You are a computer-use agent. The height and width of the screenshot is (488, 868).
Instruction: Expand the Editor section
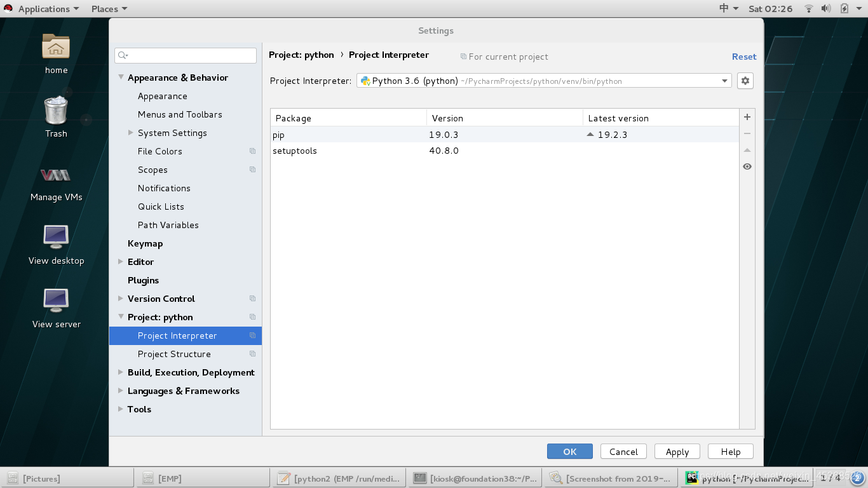point(121,262)
